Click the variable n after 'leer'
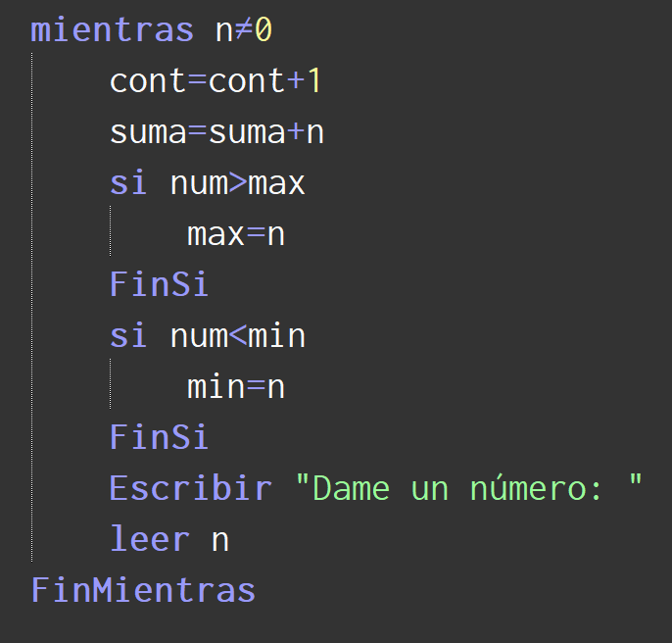Viewport: 672px width, 643px height. 220,540
